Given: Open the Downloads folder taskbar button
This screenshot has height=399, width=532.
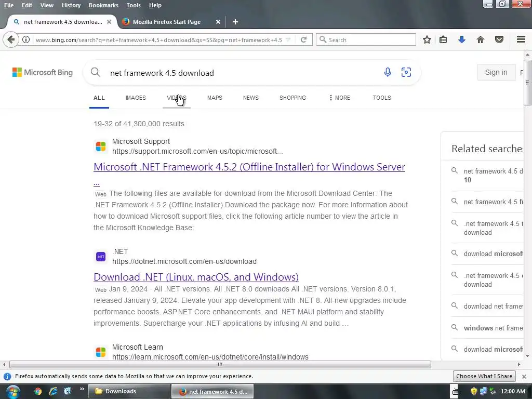Looking at the screenshot, I should pyautogui.click(x=129, y=391).
